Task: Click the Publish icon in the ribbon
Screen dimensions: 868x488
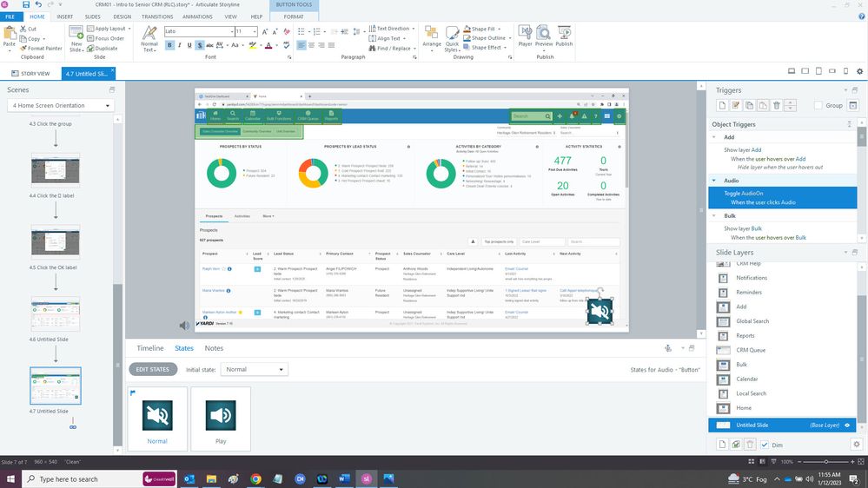Action: point(564,35)
